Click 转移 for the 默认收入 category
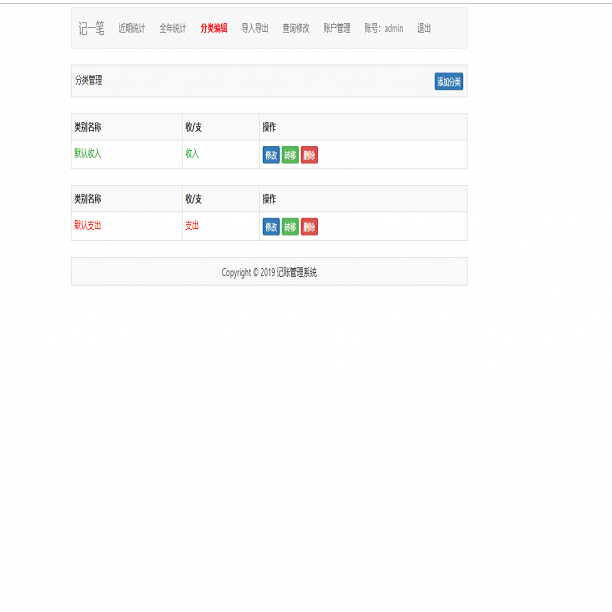The image size is (612, 612). (x=290, y=155)
